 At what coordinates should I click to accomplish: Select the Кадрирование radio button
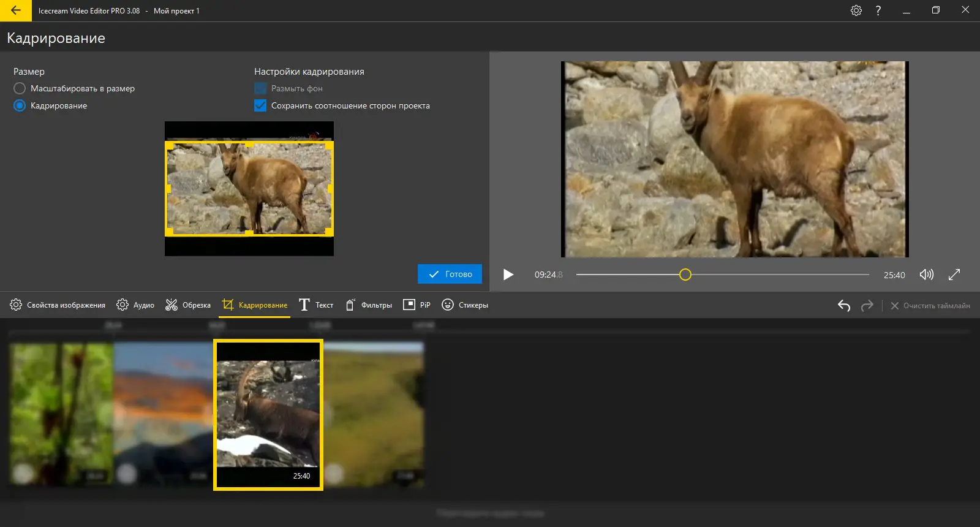pyautogui.click(x=20, y=105)
